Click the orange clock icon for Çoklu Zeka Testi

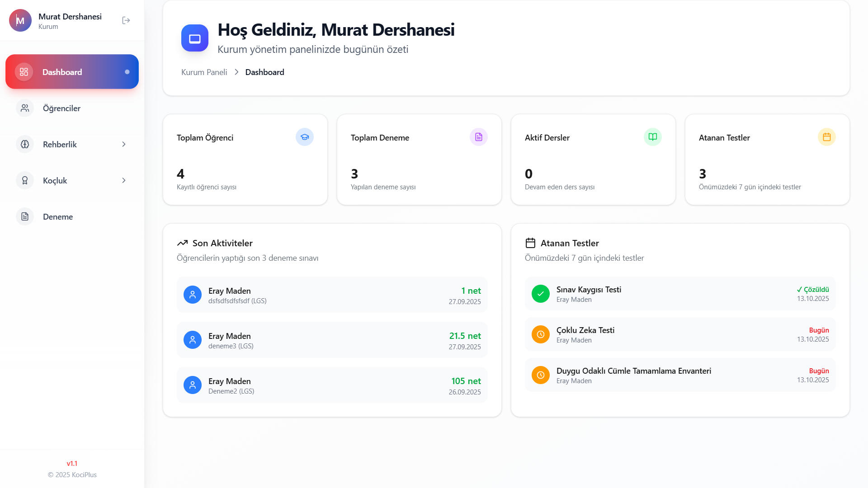[540, 334]
